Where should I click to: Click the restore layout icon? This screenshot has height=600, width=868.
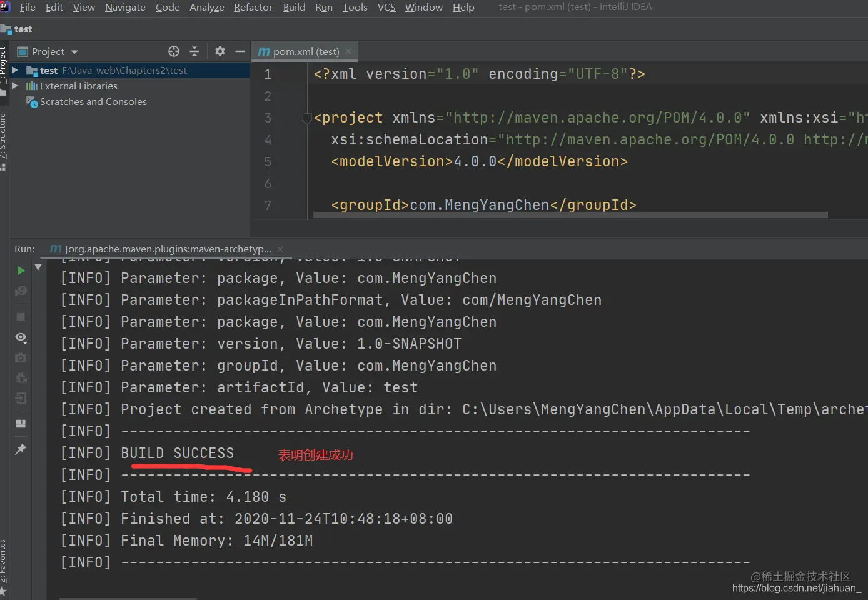21,424
